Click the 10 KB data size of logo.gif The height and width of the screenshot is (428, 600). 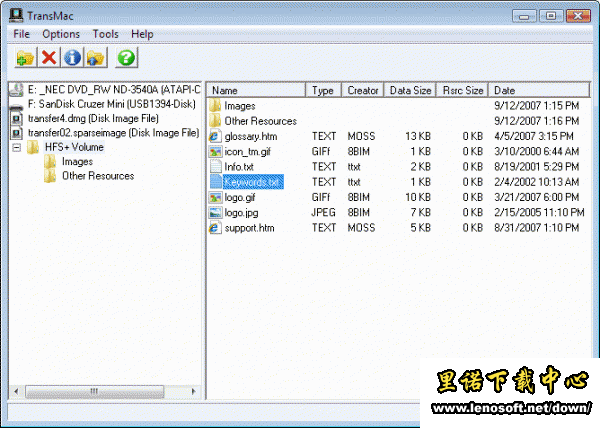click(x=418, y=197)
